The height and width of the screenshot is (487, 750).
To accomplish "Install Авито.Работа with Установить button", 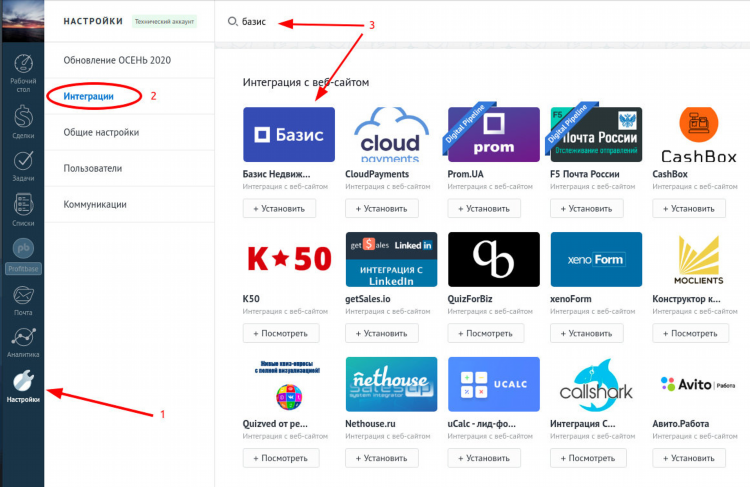I will click(689, 458).
